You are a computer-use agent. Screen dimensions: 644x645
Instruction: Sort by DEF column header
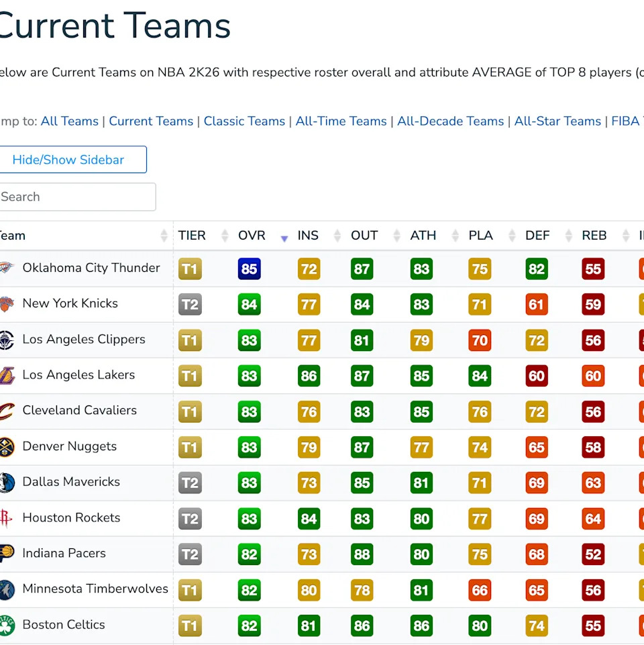(537, 236)
